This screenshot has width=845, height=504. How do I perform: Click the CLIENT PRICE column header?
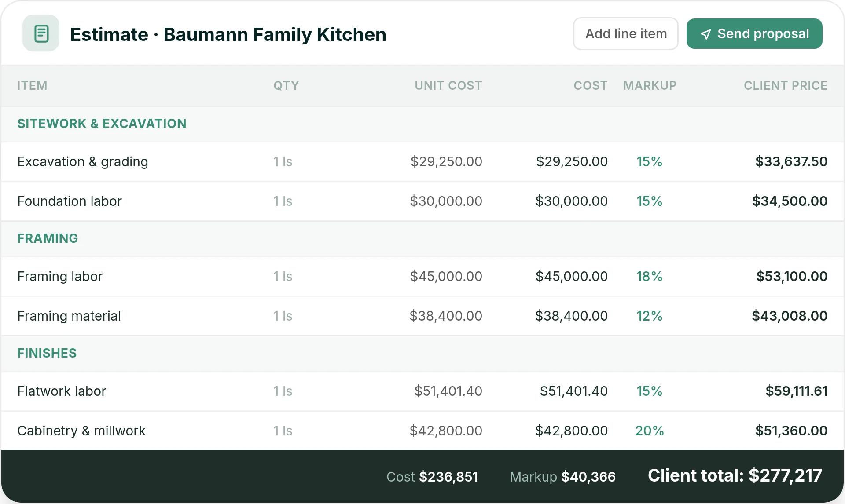[x=785, y=85]
